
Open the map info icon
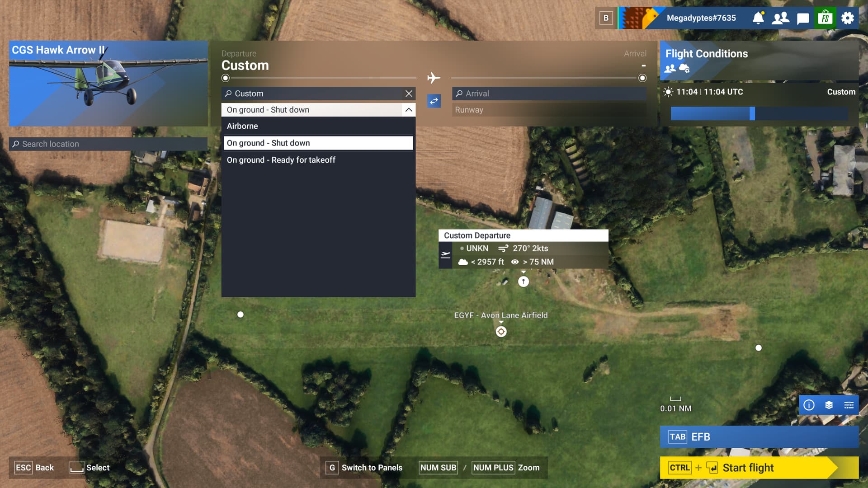[809, 405]
